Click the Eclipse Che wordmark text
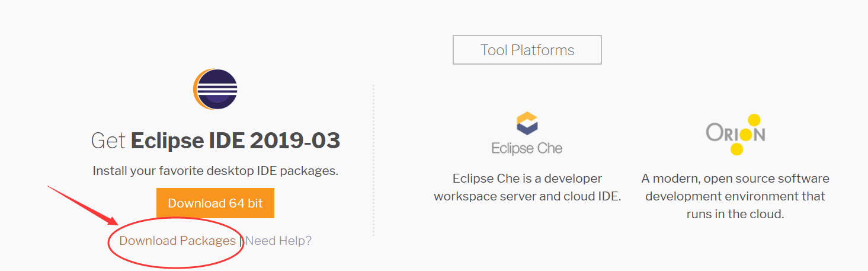868x271 pixels. click(x=527, y=148)
